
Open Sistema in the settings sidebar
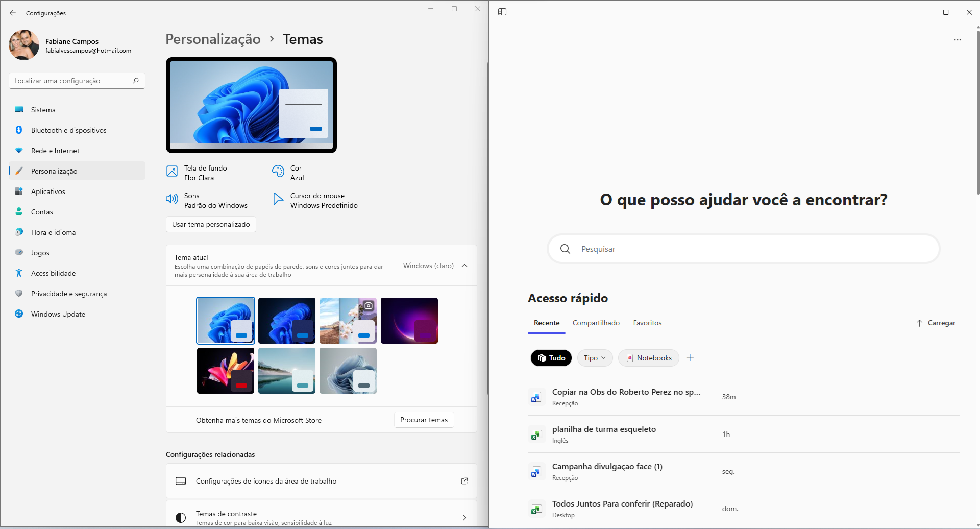(77, 110)
